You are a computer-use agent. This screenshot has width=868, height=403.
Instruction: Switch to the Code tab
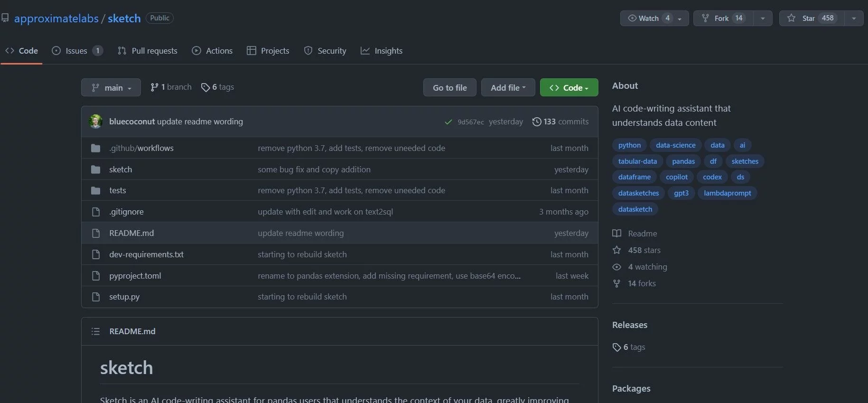21,51
